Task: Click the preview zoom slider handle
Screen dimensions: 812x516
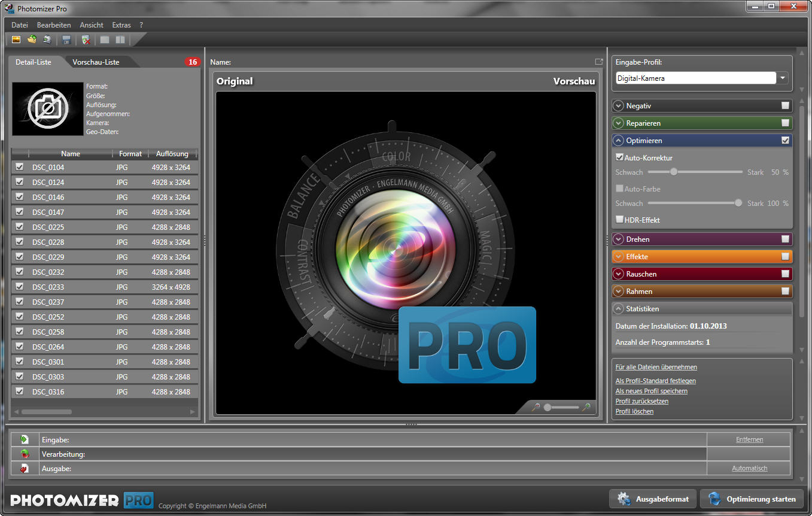Action: coord(547,407)
